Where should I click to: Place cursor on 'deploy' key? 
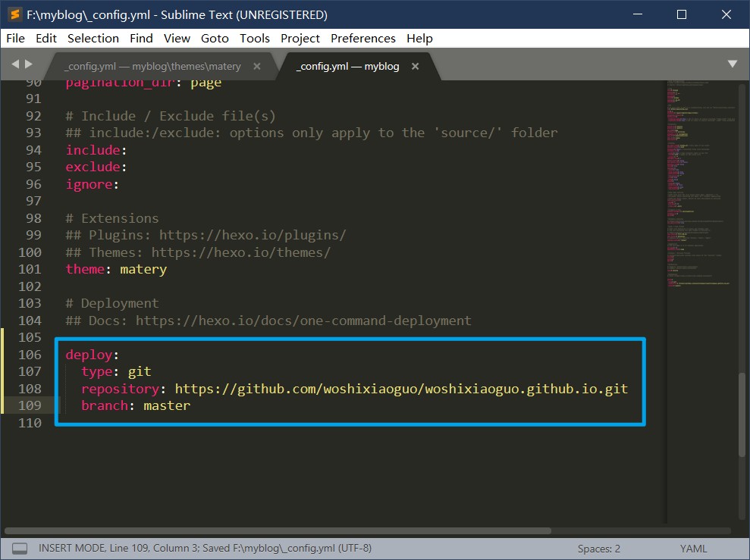89,355
